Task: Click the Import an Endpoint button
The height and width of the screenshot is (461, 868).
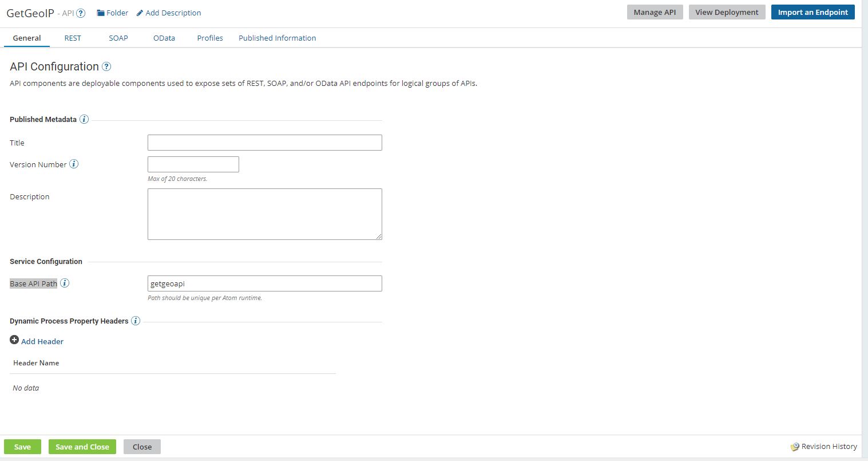Action: [x=812, y=11]
